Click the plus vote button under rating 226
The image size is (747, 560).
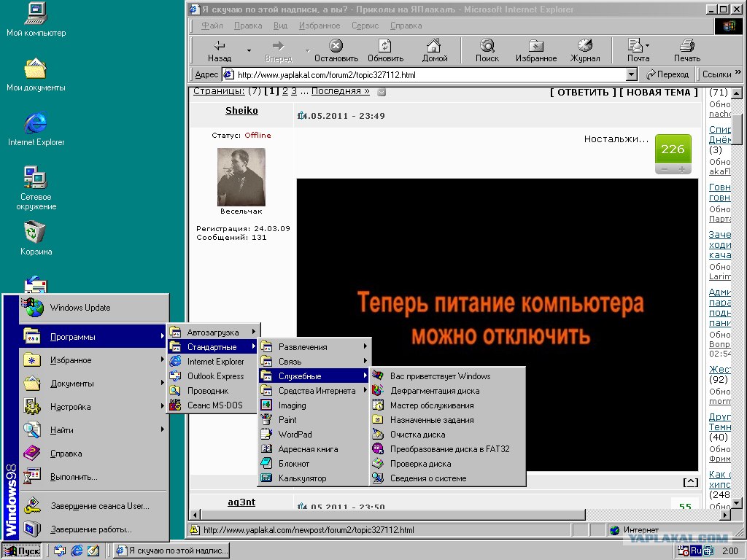tap(682, 169)
